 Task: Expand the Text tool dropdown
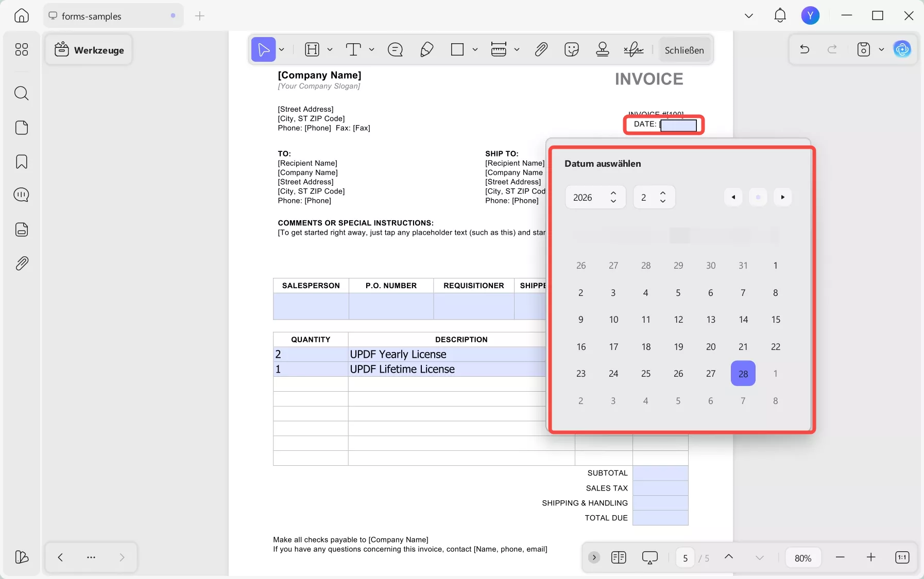click(372, 49)
